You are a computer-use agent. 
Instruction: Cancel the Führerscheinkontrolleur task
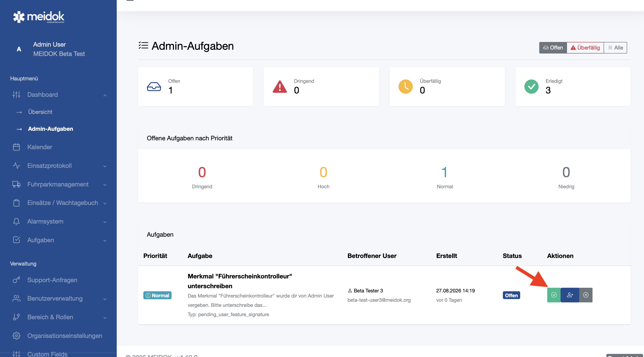pos(586,295)
